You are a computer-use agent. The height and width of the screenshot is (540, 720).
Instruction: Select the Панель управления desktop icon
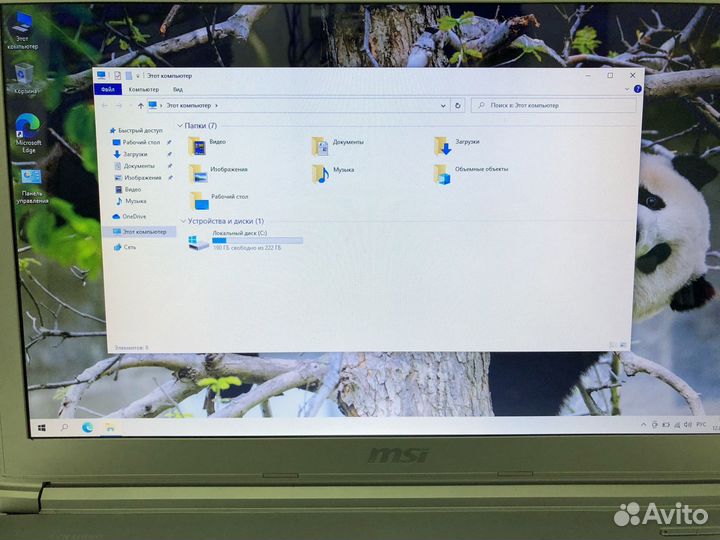click(32, 186)
